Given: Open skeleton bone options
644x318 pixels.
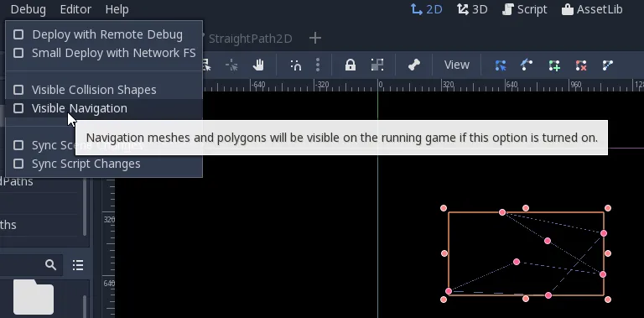Looking at the screenshot, I should 414,65.
